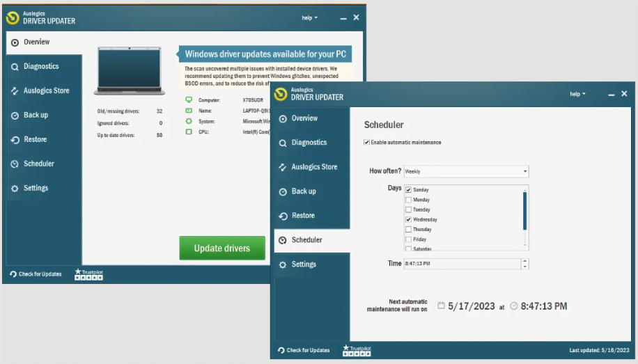Check the Friday checkbox
The height and width of the screenshot is (364, 638).
(x=409, y=239)
